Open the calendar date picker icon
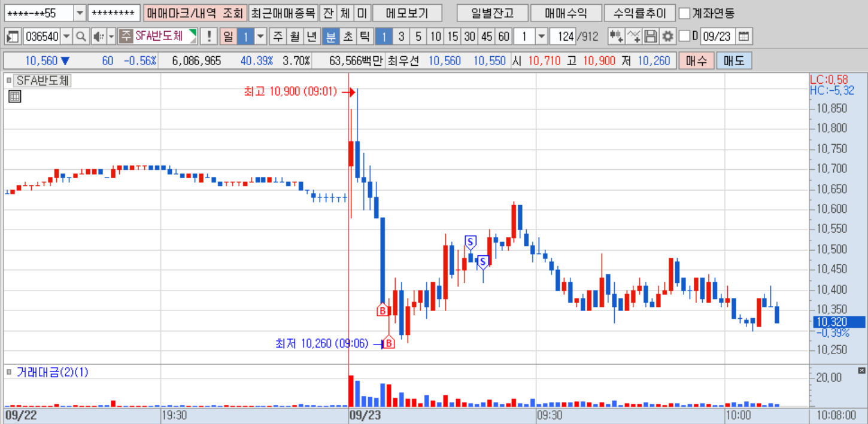This screenshot has width=868, height=424. [x=743, y=36]
